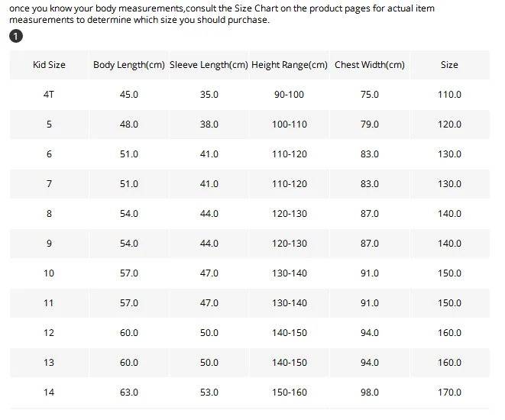
Task: Click the 110.0 size cell
Action: pyautogui.click(x=449, y=95)
